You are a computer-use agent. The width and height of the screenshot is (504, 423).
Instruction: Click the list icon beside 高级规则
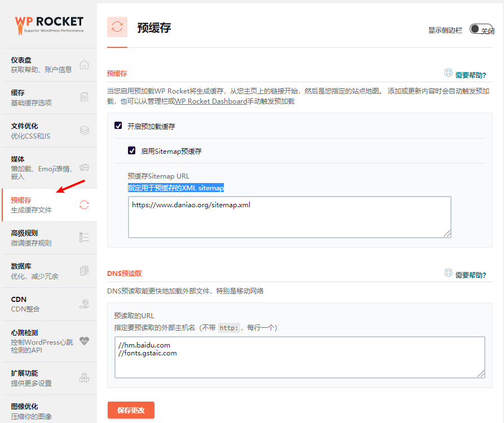point(84,237)
